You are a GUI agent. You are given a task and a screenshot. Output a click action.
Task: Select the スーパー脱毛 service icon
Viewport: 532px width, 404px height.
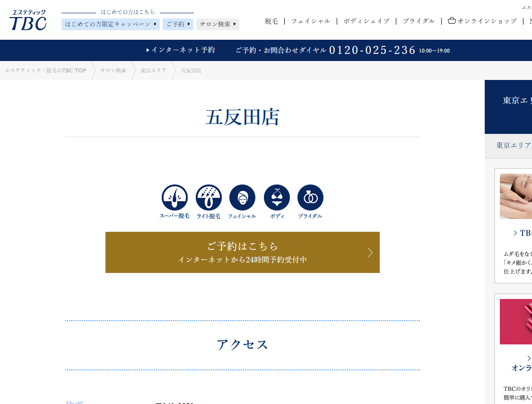tap(174, 202)
